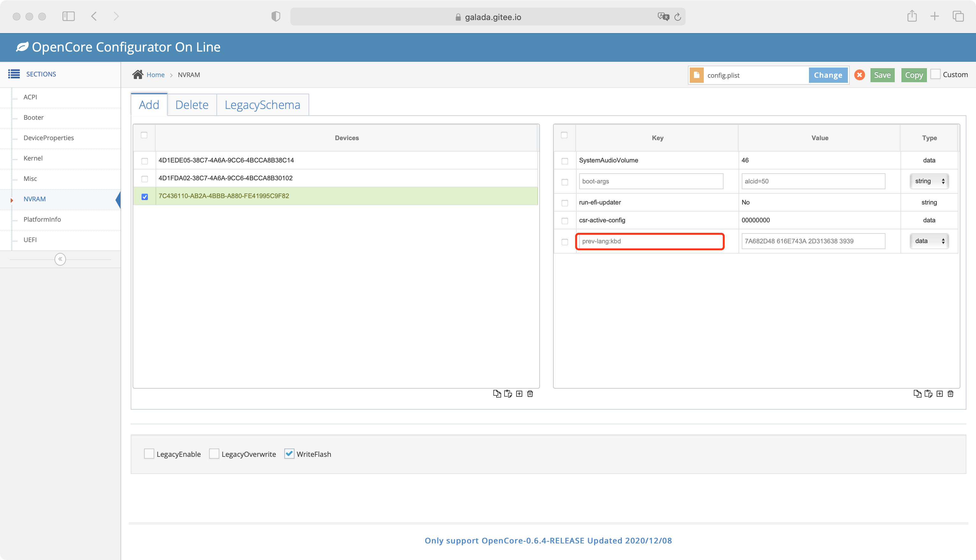Enable the LegacyEnable checkbox

click(149, 454)
